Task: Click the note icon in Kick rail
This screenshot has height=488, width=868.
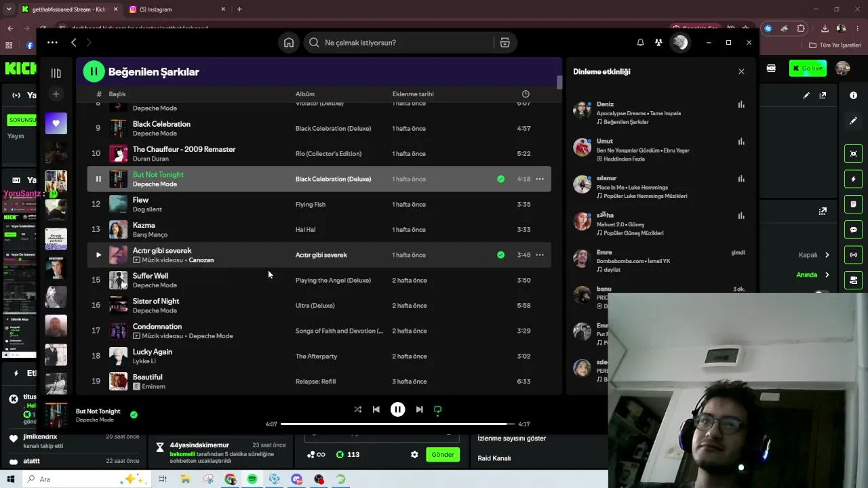Action: click(853, 204)
